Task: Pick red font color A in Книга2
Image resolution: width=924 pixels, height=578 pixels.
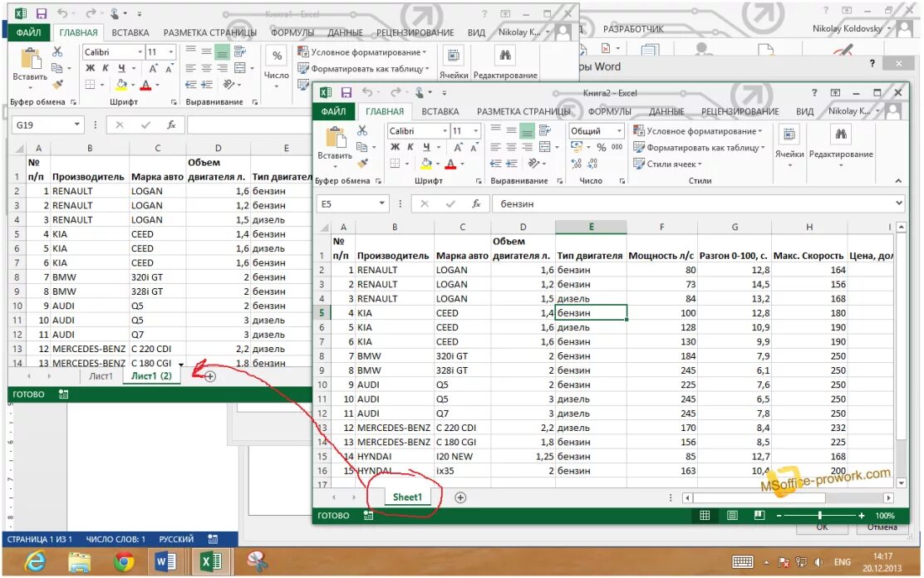Action: coord(451,164)
